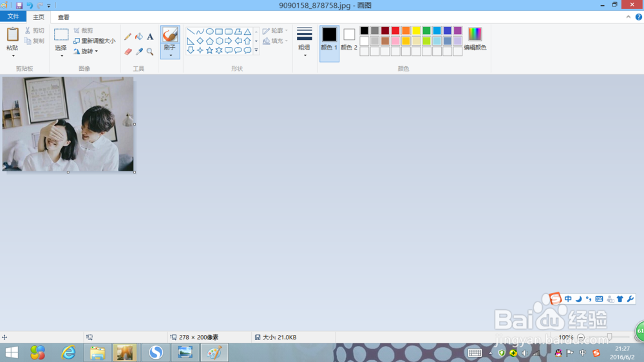
Task: Choose the Curve shape
Action: point(200,31)
